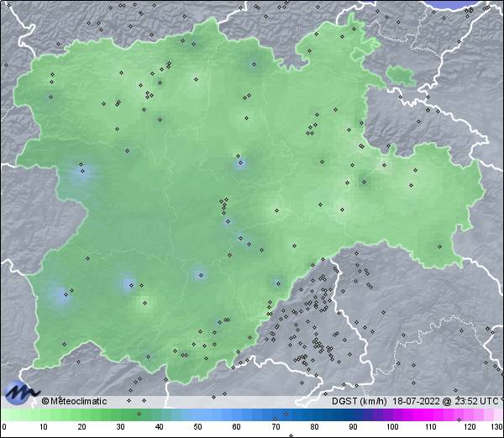The width and height of the screenshot is (504, 438).
Task: Click the scale label 20
Action: pos(82,427)
